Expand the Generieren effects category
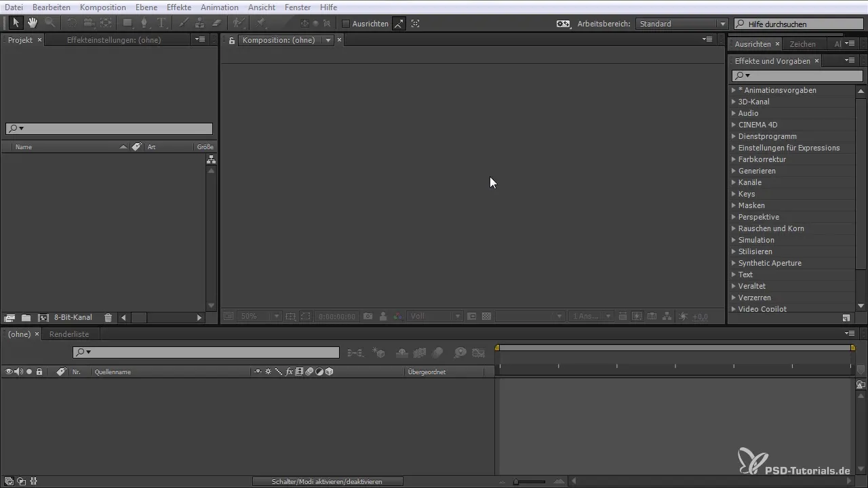Viewport: 868px width, 488px height. click(x=734, y=171)
